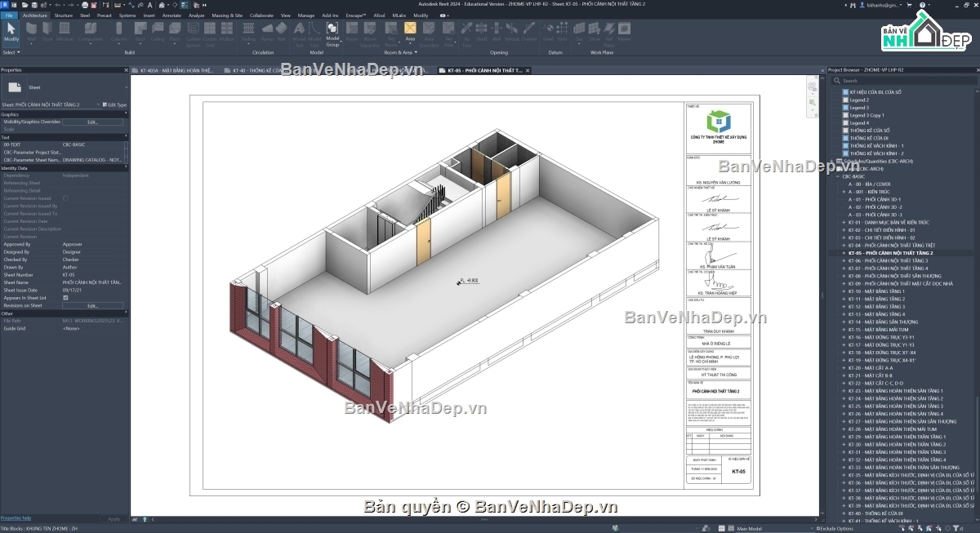This screenshot has height=533, width=980.
Task: Choose the Wall tool in ribbon
Action: [x=32, y=32]
